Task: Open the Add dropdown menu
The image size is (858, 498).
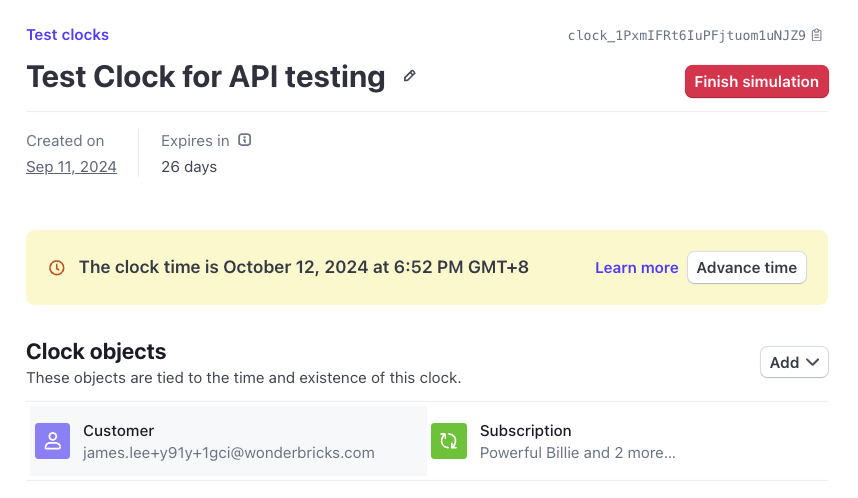Action: coord(794,362)
